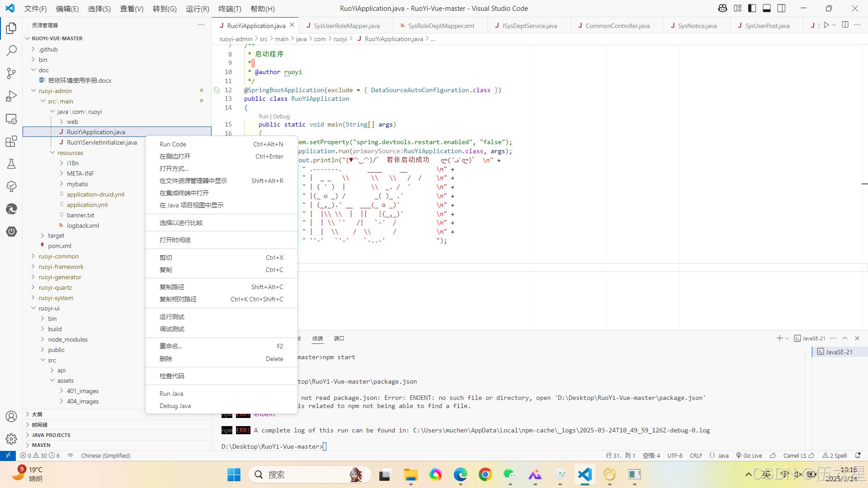The height and width of the screenshot is (488, 868).
Task: Click the Go Live status bar button
Action: coord(749,455)
